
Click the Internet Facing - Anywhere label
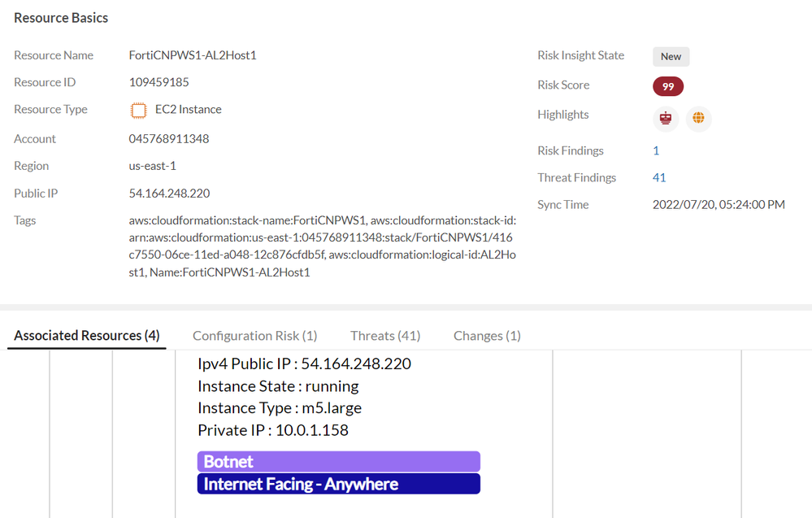[338, 484]
